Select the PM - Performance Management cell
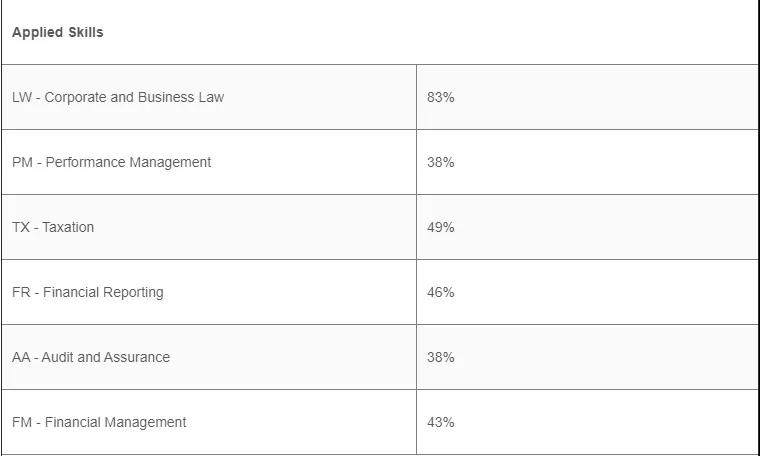 tap(112, 162)
